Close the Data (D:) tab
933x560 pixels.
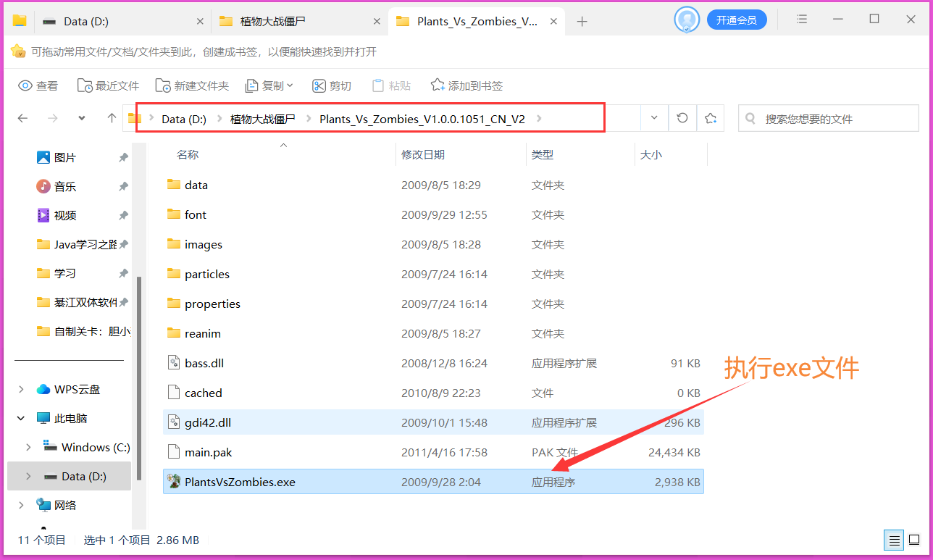tap(201, 22)
